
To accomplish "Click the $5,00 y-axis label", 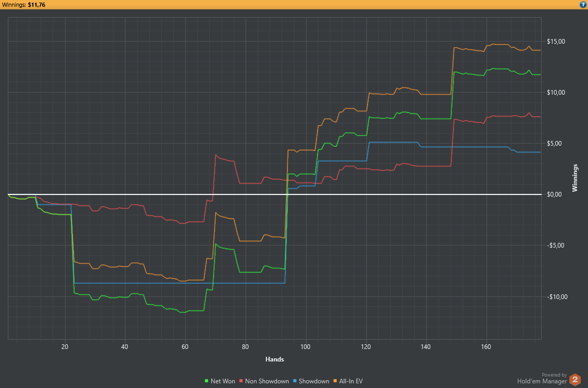I will click(x=555, y=144).
